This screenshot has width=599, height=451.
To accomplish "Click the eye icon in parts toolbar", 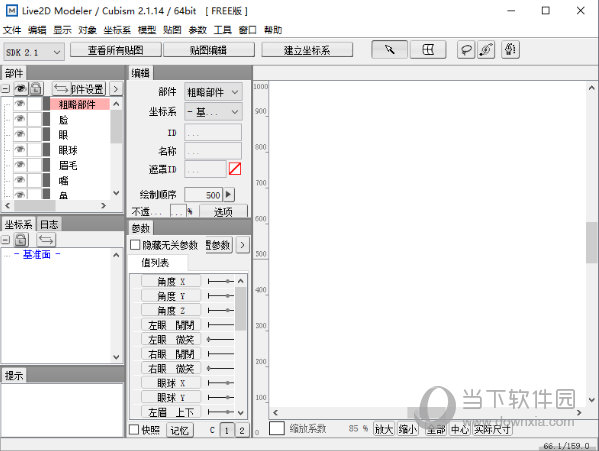I will (x=20, y=89).
